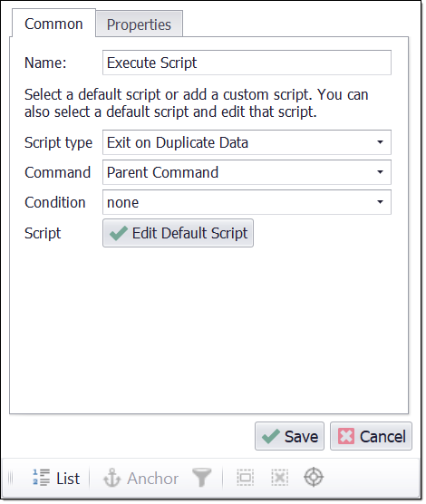
Task: Open the Command dropdown arrow
Action: [380, 172]
